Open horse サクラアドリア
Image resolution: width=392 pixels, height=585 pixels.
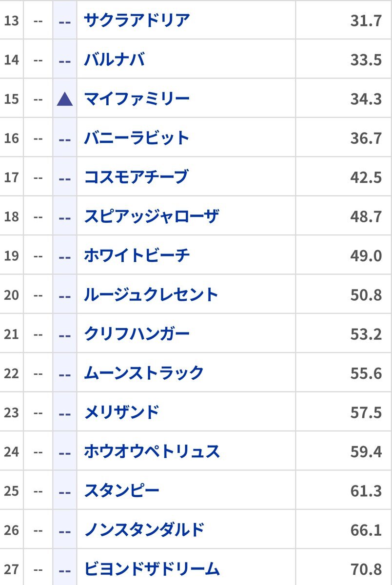[x=137, y=20]
